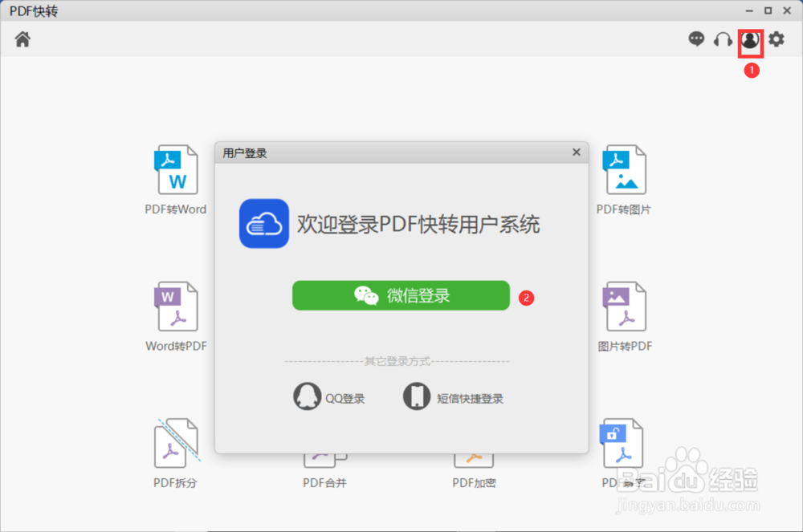Close the 用户登录 dialog
The image size is (803, 532).
(x=576, y=152)
